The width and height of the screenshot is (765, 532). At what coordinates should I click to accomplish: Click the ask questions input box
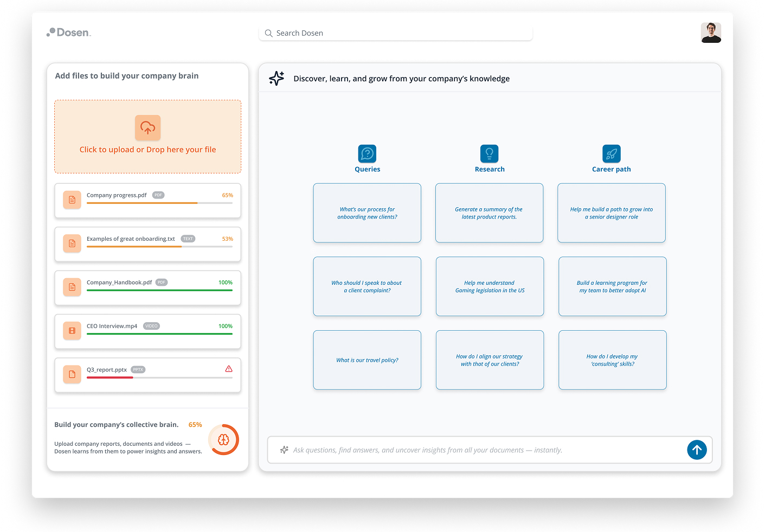pos(483,450)
